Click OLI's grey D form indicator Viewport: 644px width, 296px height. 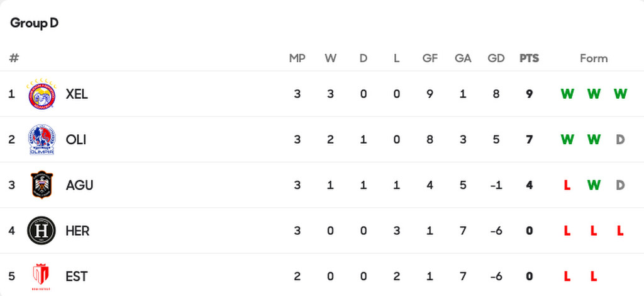[x=620, y=139]
